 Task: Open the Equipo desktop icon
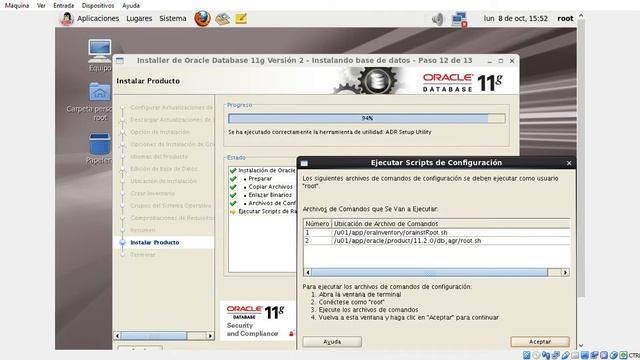100,56
